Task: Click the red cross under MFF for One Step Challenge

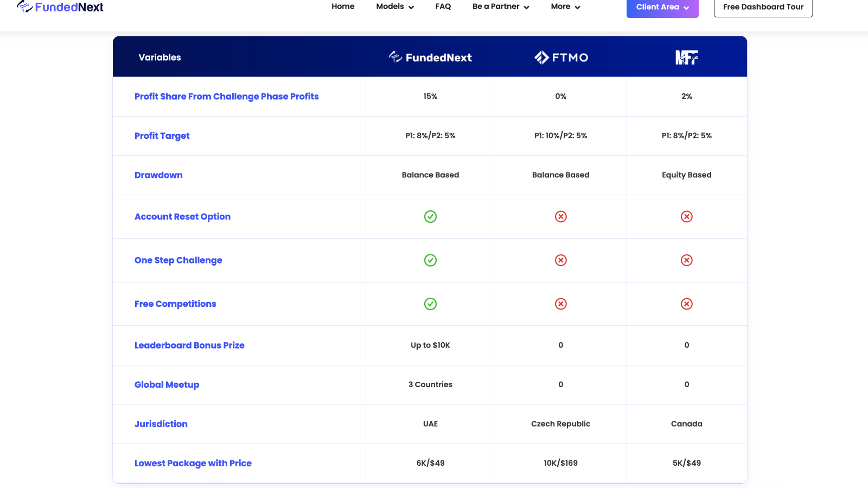Action: click(687, 260)
